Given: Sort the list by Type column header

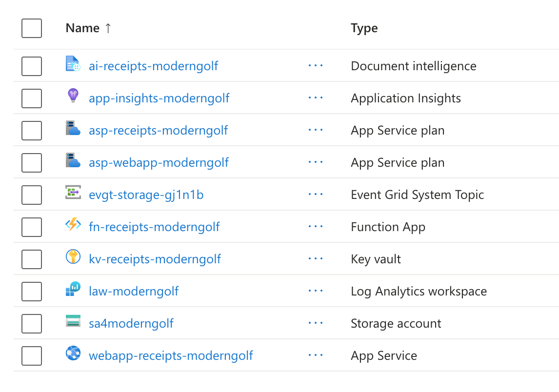Looking at the screenshot, I should click(x=364, y=28).
